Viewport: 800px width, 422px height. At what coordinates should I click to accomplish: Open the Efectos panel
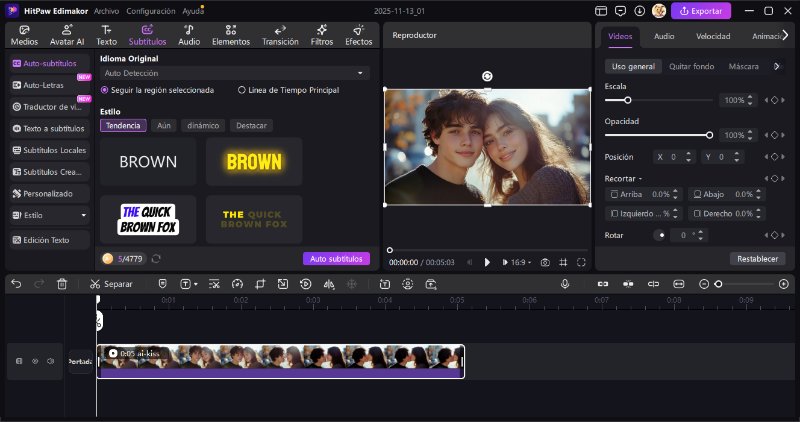(x=358, y=35)
